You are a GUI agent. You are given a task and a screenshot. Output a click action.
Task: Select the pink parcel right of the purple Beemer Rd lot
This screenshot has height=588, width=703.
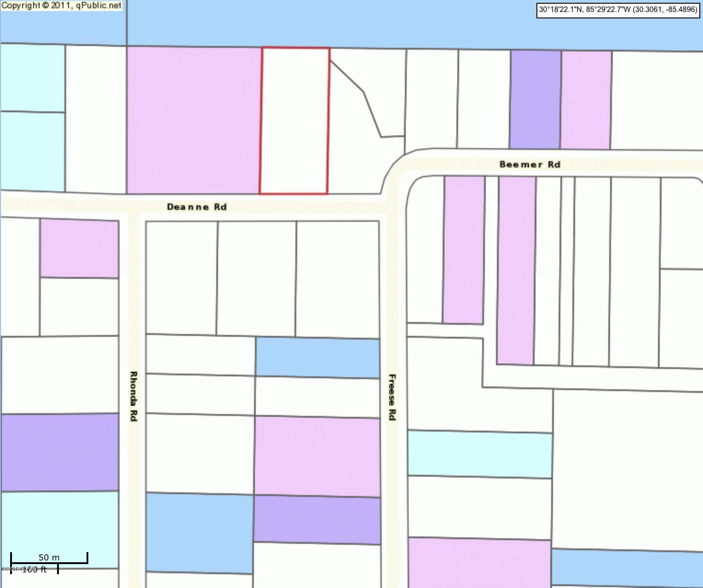(586, 100)
